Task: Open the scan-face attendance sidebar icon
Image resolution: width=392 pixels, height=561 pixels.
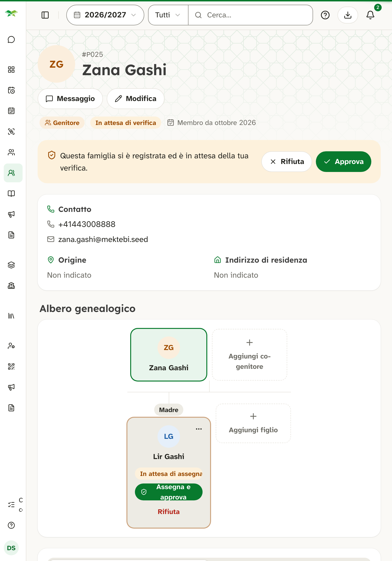Action: click(x=11, y=132)
